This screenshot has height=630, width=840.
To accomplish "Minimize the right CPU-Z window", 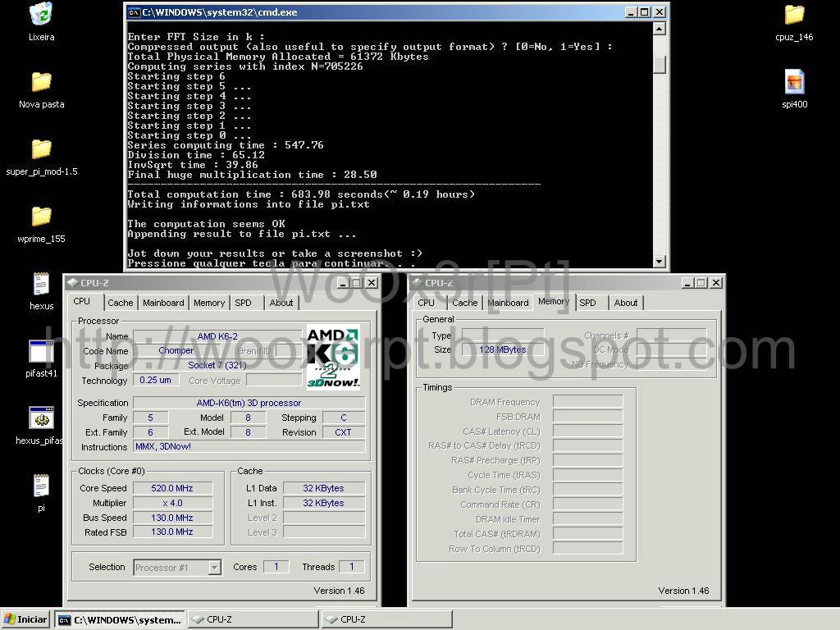I will point(688,283).
